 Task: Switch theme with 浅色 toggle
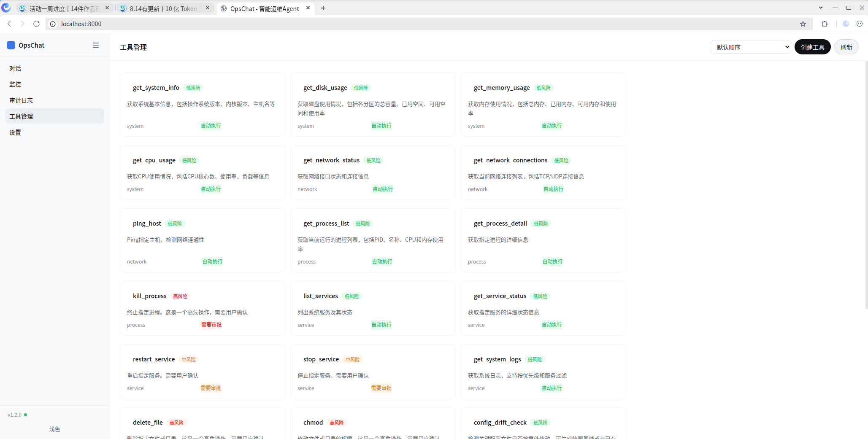coord(54,429)
